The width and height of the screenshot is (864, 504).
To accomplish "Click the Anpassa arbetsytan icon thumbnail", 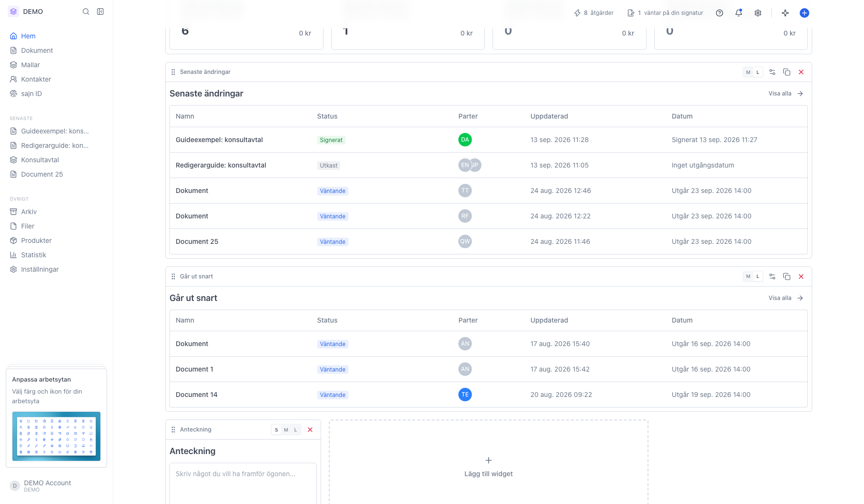I will tap(56, 436).
